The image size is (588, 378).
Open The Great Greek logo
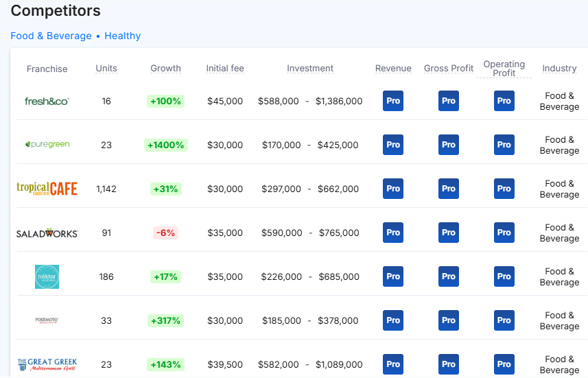47,364
